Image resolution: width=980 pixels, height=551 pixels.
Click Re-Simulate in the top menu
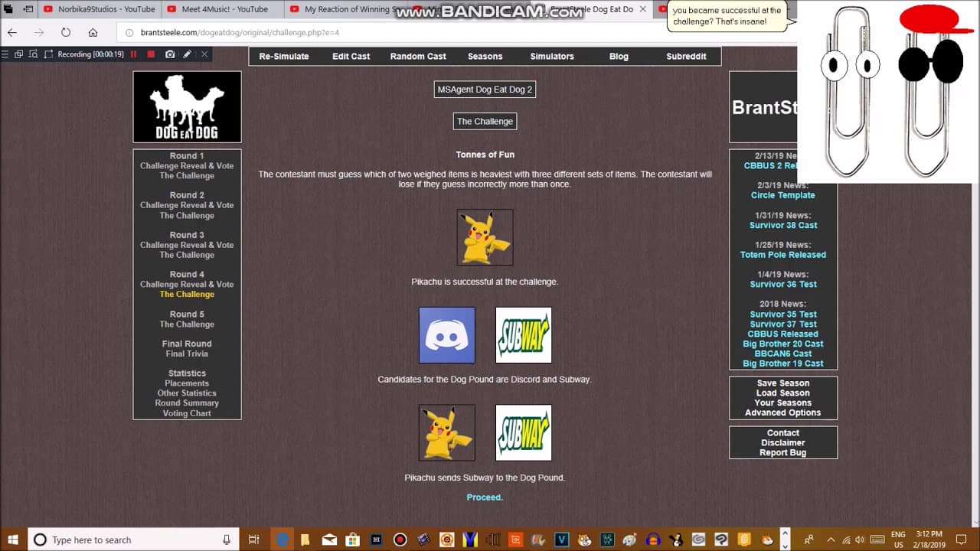click(x=284, y=56)
